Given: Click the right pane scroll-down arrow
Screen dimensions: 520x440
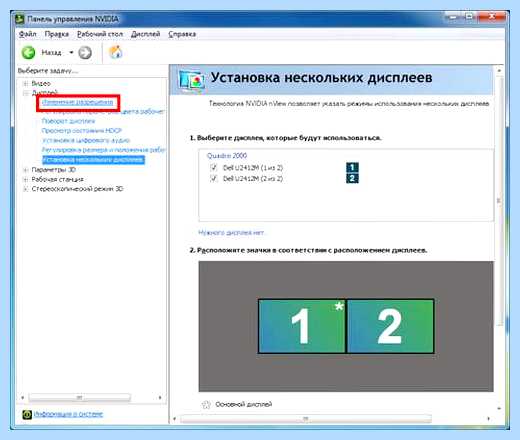Looking at the screenshot, I should [499, 408].
